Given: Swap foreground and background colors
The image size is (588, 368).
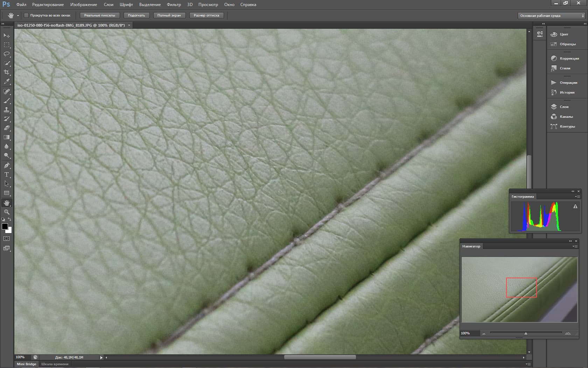Looking at the screenshot, I should point(10,219).
